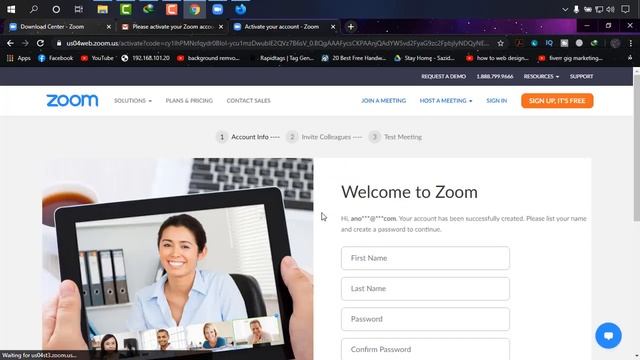Click the page vertical scrollbar
This screenshot has width=640, height=360.
pos(636,148)
